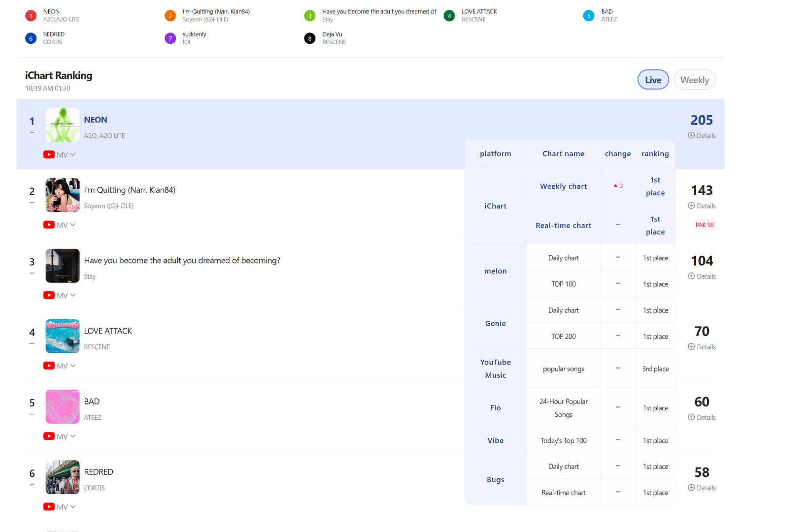Open the NEON song title link
Screen dimensions: 808x532
coord(96,120)
